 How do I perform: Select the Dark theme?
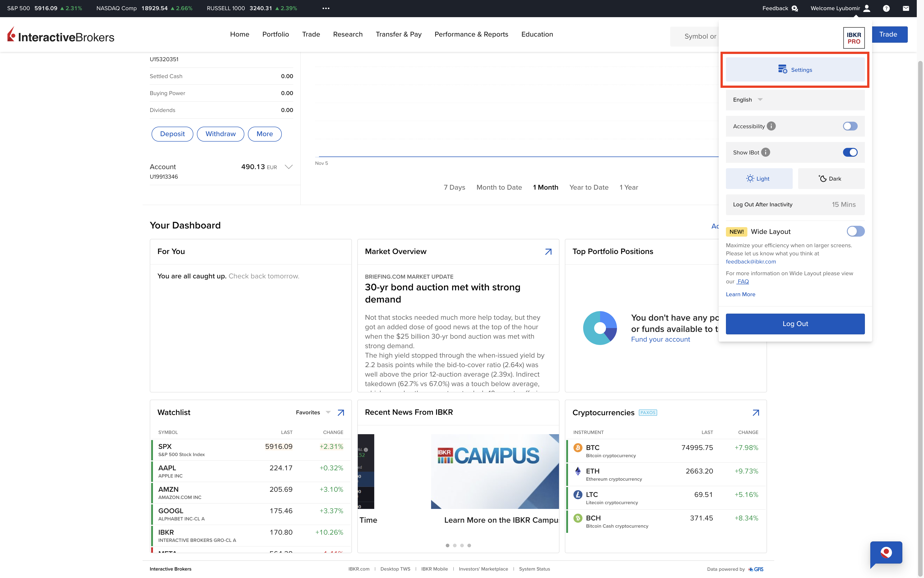point(831,179)
